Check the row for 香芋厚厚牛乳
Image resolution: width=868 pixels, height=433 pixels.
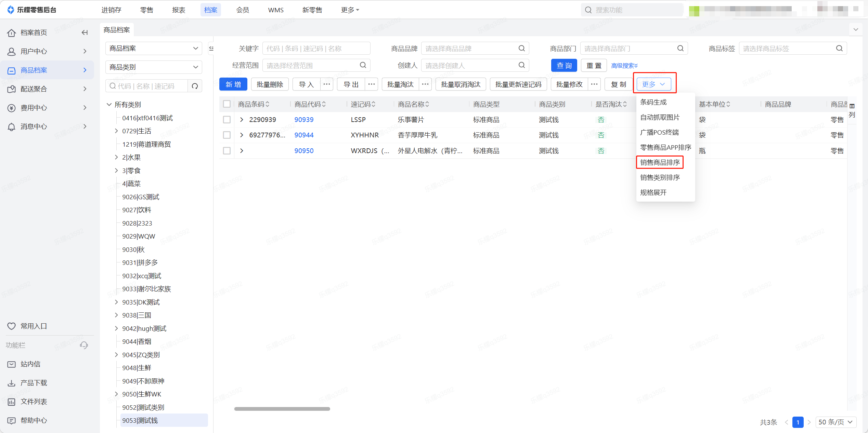tap(227, 135)
